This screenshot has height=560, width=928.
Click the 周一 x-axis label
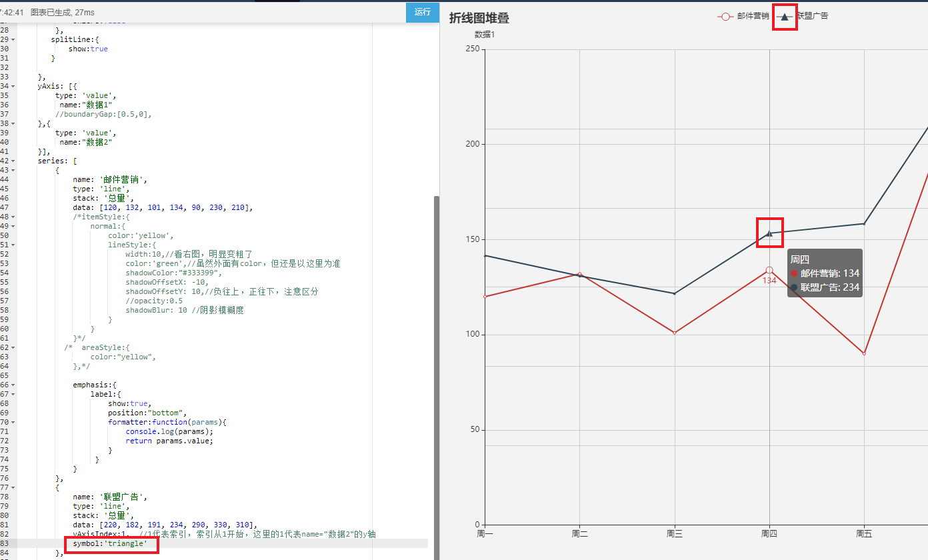(485, 534)
